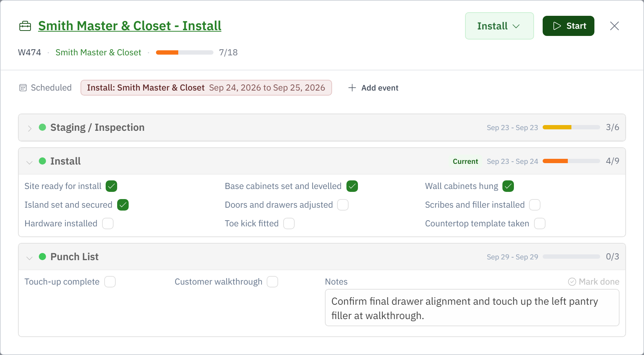Click the Install 4/9 progress bar

click(x=571, y=161)
